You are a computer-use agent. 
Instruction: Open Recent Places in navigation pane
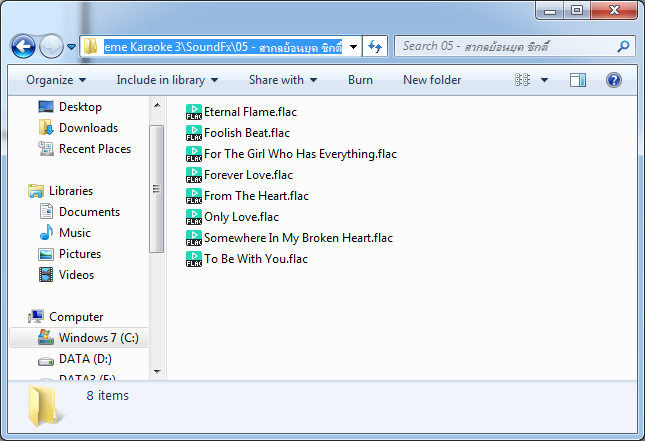point(95,149)
